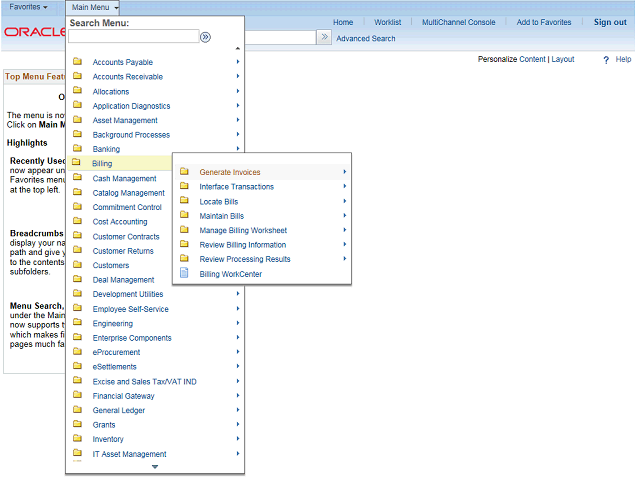Expand Generate Invoices submenu arrow
The width and height of the screenshot is (640, 480).
tap(345, 172)
